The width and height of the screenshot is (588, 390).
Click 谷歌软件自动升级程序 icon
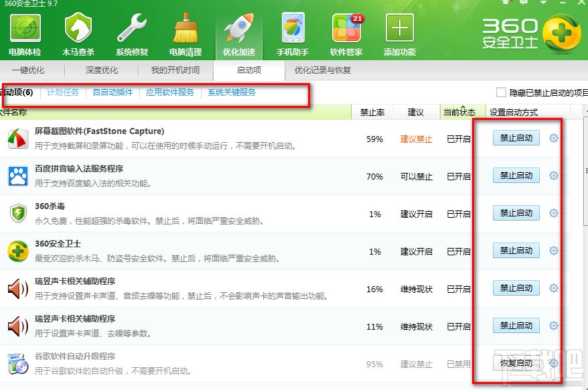18,363
